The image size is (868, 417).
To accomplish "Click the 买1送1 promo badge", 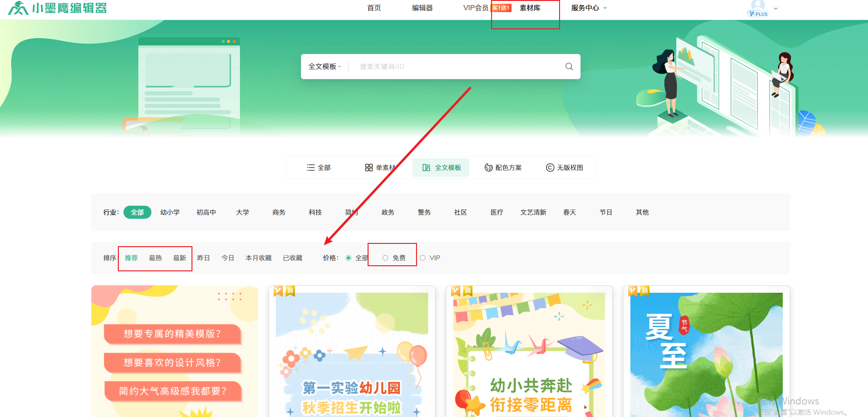I will 501,8.
